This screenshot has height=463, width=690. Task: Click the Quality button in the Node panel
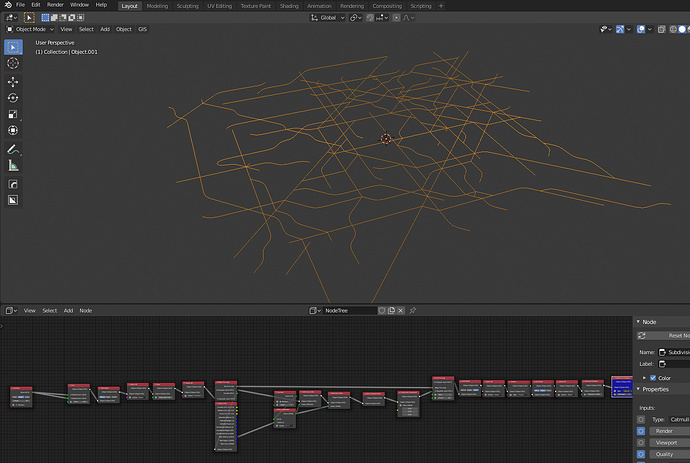tap(669, 454)
